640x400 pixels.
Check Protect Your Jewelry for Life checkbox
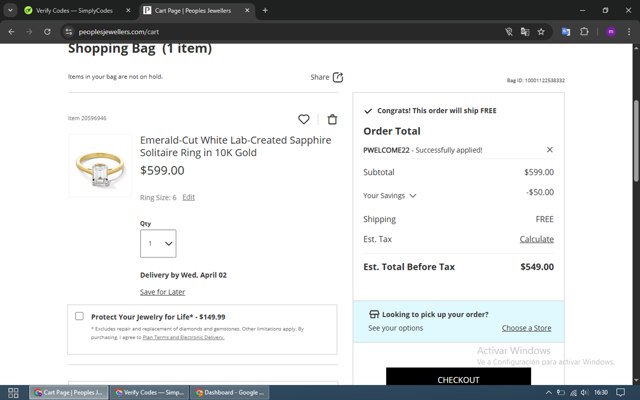tap(79, 316)
